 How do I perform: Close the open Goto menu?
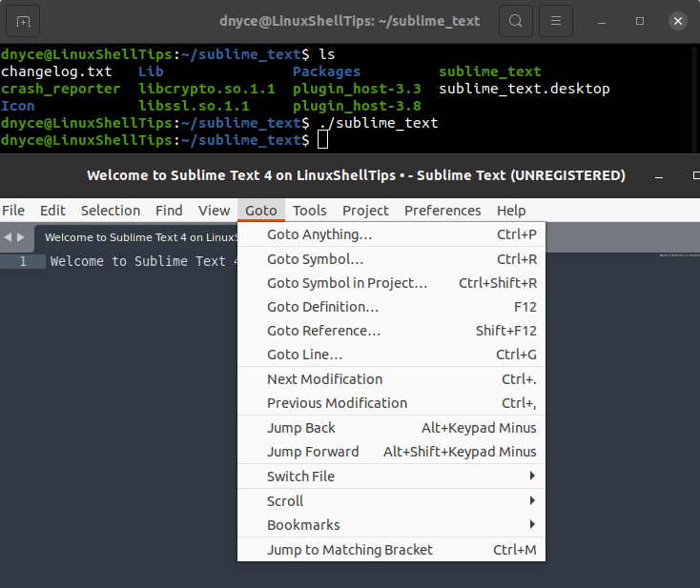click(261, 210)
